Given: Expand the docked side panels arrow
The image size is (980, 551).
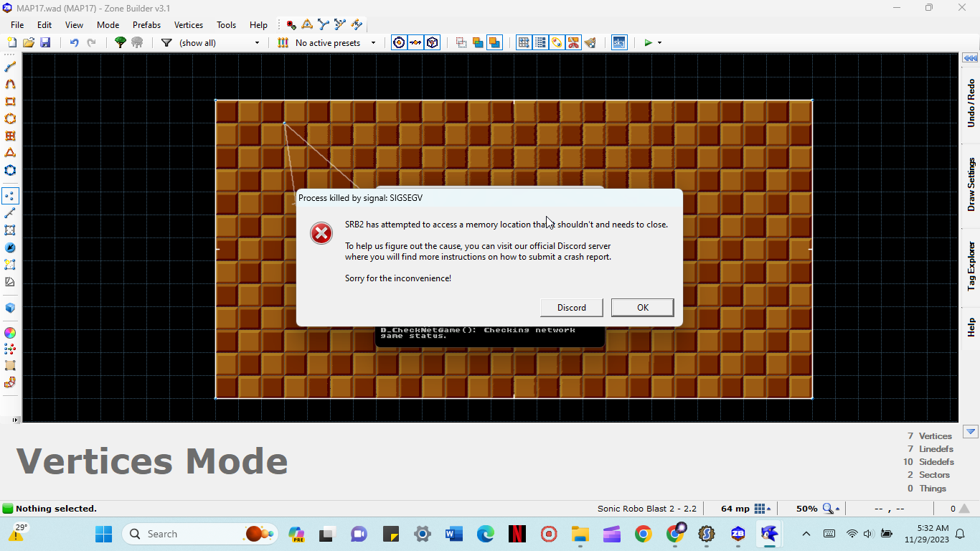Looking at the screenshot, I should (x=971, y=58).
